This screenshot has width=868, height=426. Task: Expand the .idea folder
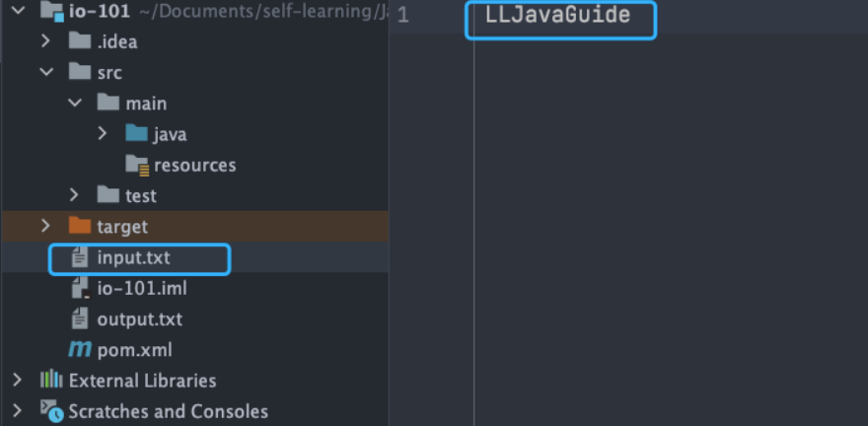(x=45, y=41)
